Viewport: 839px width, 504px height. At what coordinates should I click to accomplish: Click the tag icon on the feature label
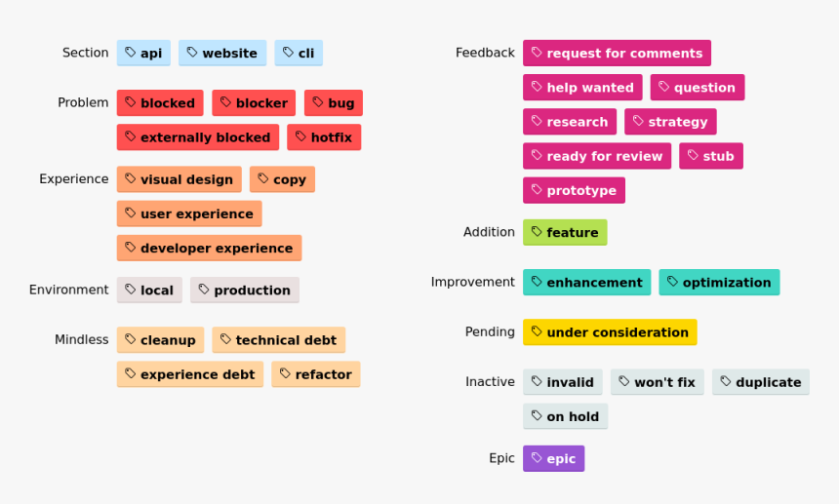pos(537,232)
